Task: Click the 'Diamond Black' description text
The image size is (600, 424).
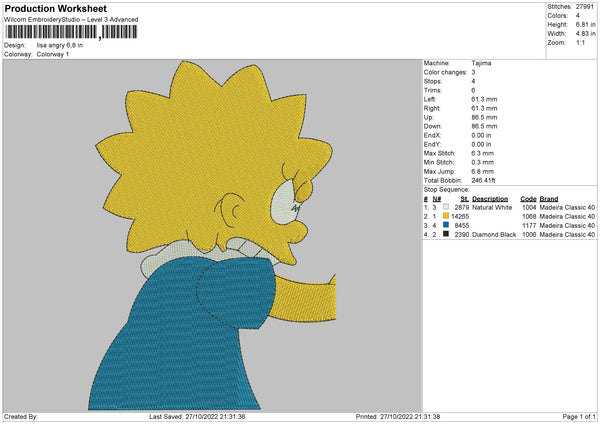Action: pyautogui.click(x=494, y=235)
